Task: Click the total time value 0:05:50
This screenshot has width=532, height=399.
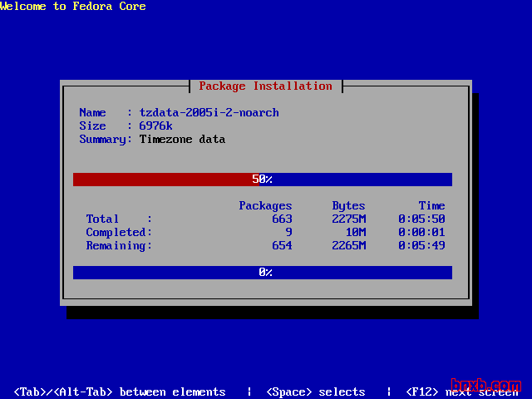Action: pos(421,219)
